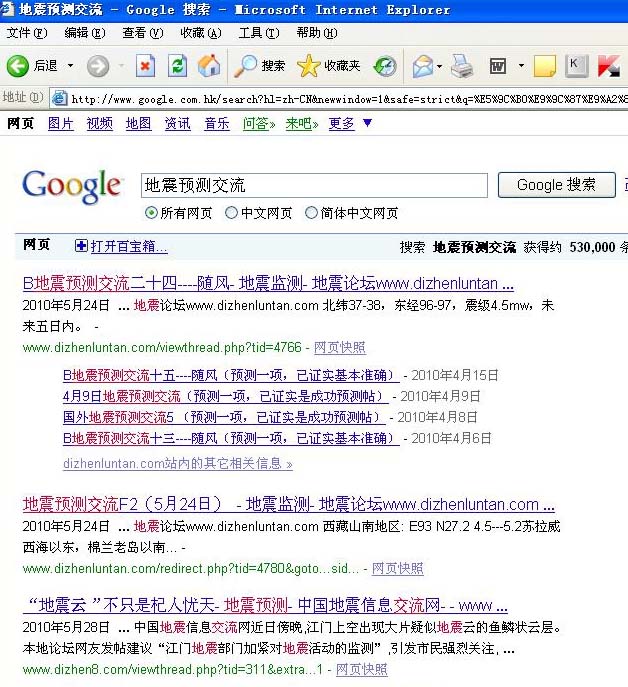Click the Word edit icon in toolbar
This screenshot has height=687, width=628.
click(x=497, y=66)
